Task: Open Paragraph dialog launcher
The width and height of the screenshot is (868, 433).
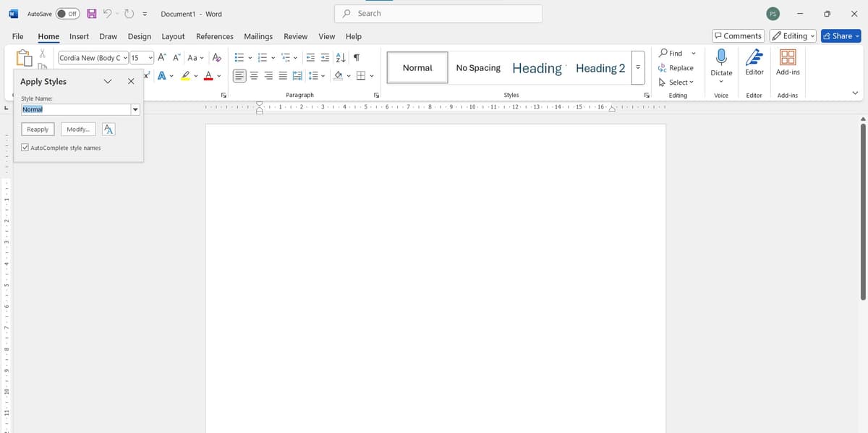Action: coord(376,96)
